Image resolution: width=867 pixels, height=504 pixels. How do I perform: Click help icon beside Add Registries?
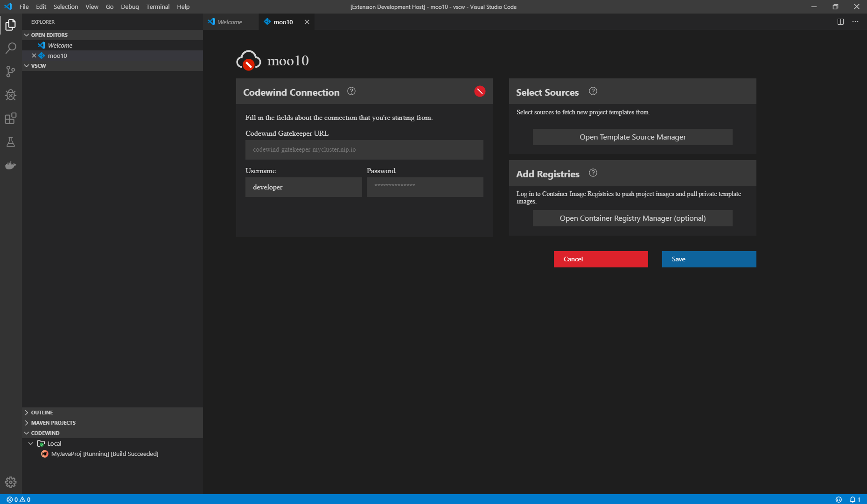tap(593, 173)
